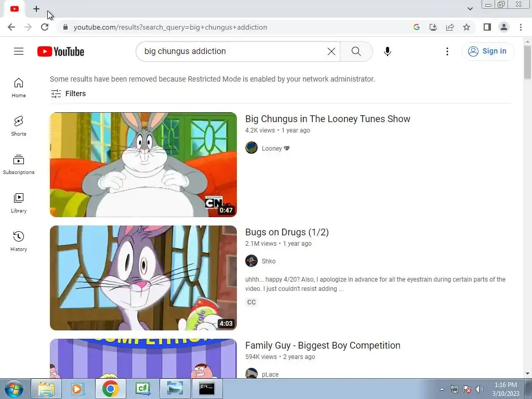Open the YouTube hamburger guide menu
Image resolution: width=532 pixels, height=399 pixels.
(19, 51)
